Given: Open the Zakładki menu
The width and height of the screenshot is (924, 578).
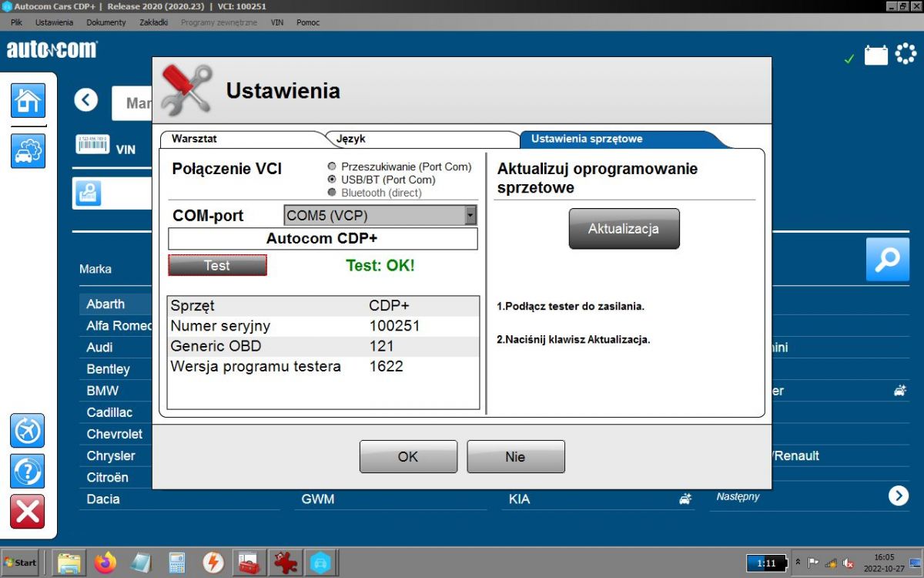Looking at the screenshot, I should pyautogui.click(x=154, y=22).
